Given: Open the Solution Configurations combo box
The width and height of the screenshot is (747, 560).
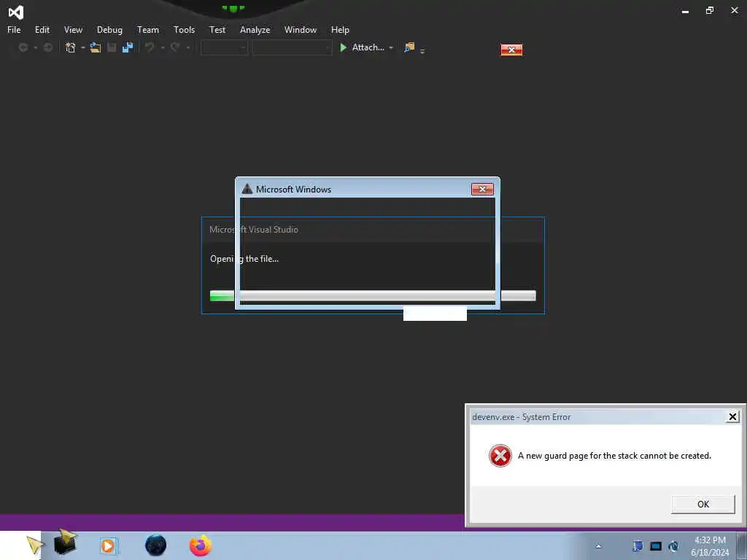Looking at the screenshot, I should 225,47.
